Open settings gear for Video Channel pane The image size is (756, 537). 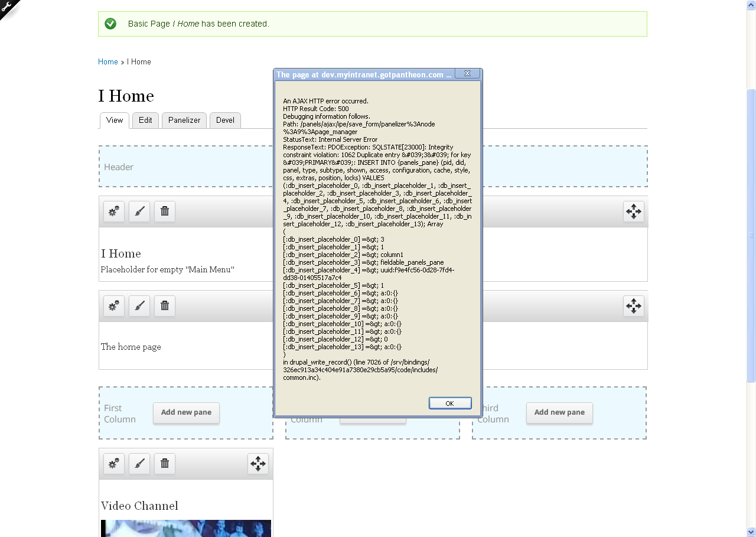pyautogui.click(x=114, y=464)
